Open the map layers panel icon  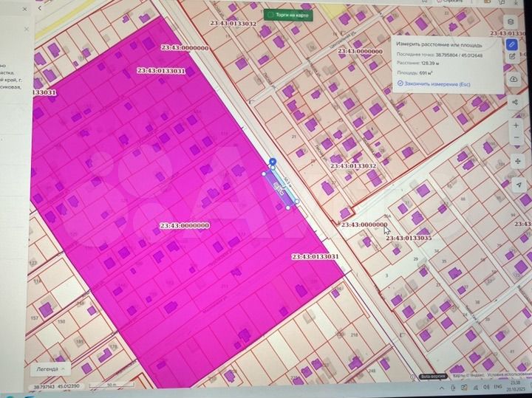point(512,22)
